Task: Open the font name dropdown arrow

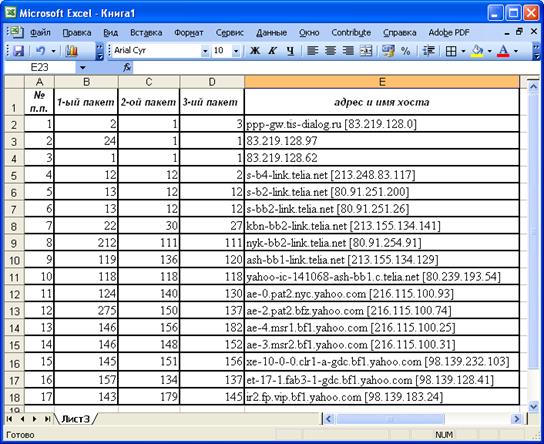Action: point(205,51)
